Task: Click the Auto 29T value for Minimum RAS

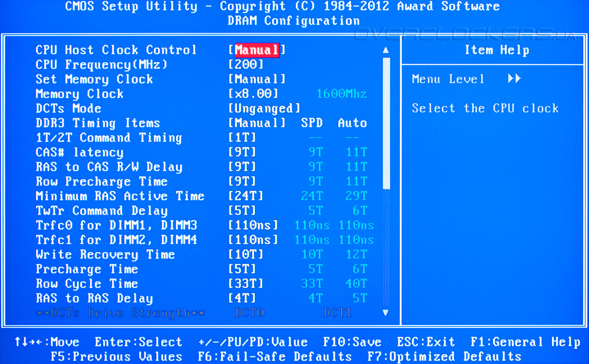Action: click(356, 197)
